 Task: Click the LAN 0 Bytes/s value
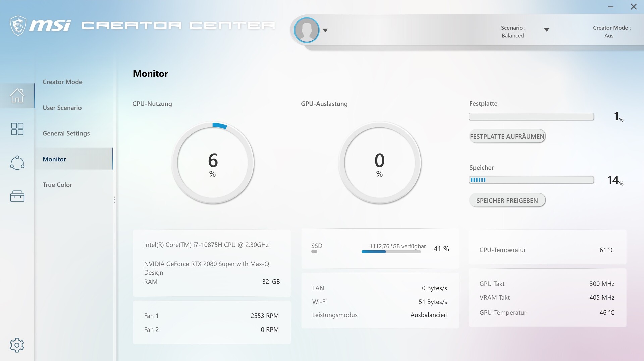(x=434, y=288)
